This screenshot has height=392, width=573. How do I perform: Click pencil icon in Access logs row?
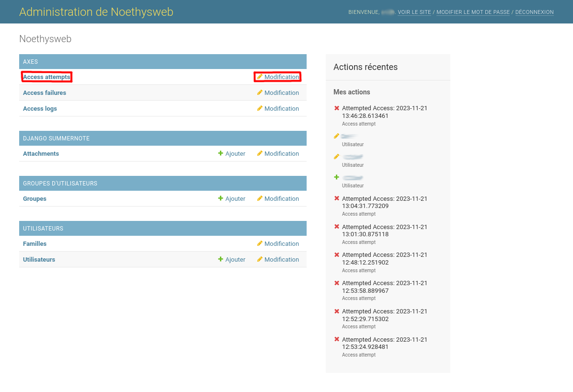tap(260, 108)
